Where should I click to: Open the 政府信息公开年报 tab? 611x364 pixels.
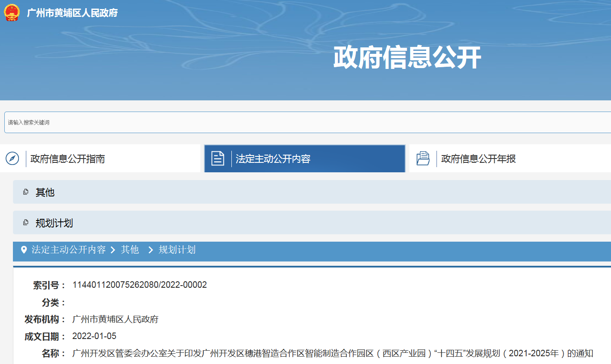(478, 159)
